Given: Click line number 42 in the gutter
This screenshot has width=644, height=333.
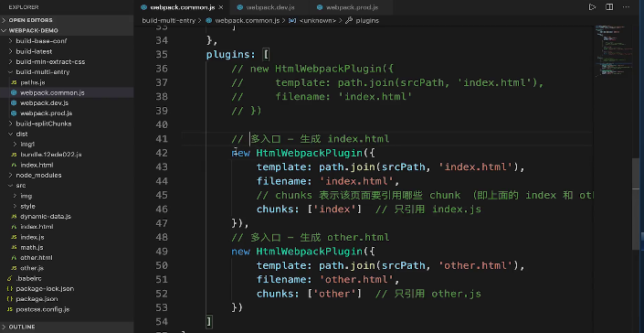Looking at the screenshot, I should pos(162,153).
